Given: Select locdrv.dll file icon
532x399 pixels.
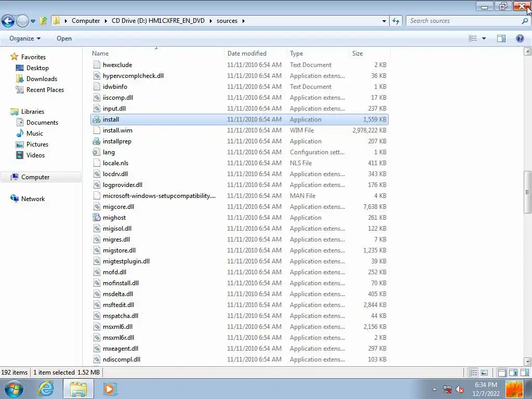Looking at the screenshot, I should click(97, 174).
